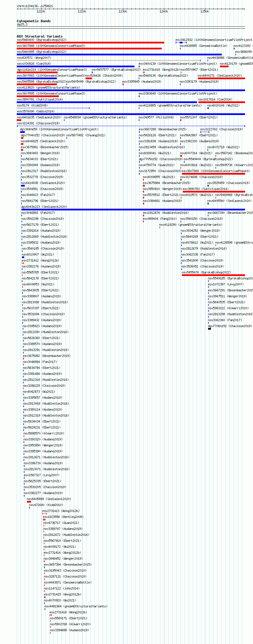Click nsv5902768 (Almarri2020) label
Screen dimensions: 253x644
tap(70, 624)
